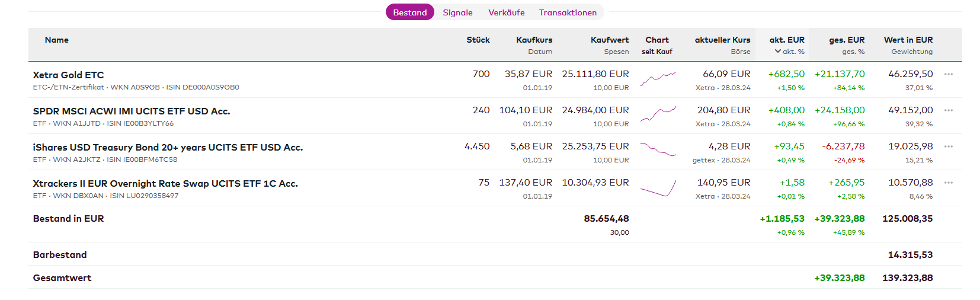Viewport: 980px width, 300px height.
Task: Sort by the akt. % column arrow
Action: pyautogui.click(x=778, y=52)
